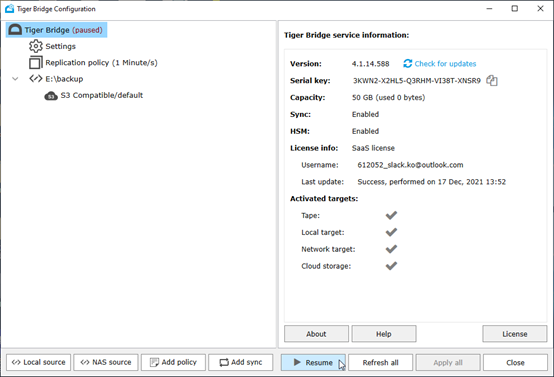The height and width of the screenshot is (377, 554).
Task: Click the capacity value 50 GB (used 0 bytes)
Action: [x=388, y=98]
